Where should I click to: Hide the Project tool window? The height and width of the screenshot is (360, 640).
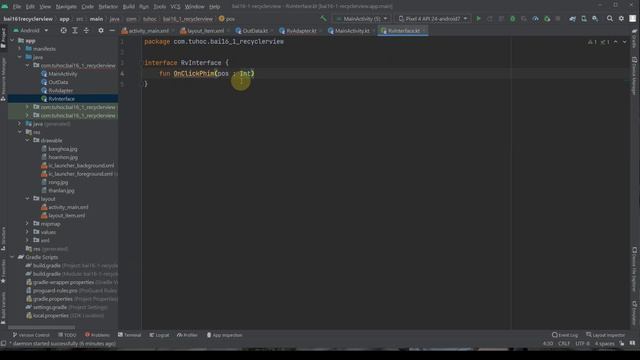click(112, 31)
